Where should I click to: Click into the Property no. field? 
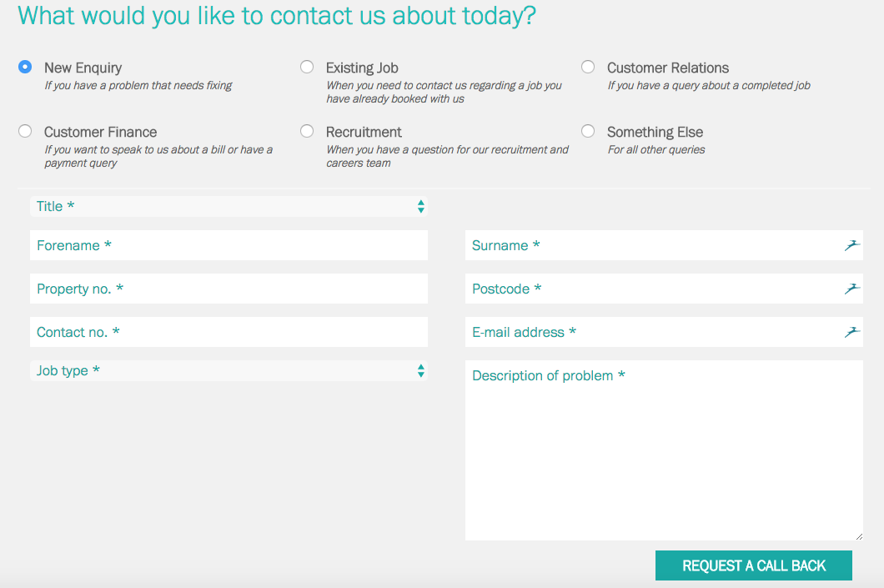tap(229, 289)
